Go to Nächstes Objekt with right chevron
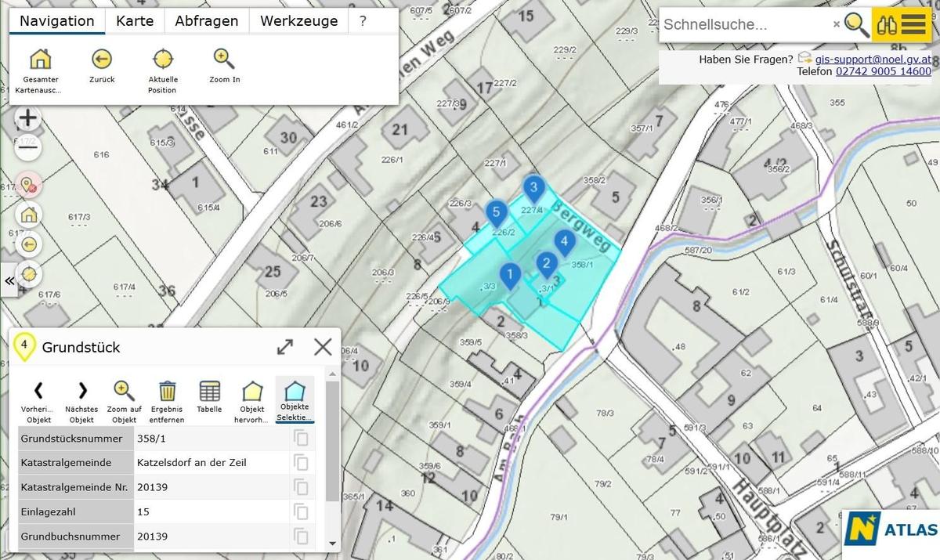 pyautogui.click(x=81, y=391)
